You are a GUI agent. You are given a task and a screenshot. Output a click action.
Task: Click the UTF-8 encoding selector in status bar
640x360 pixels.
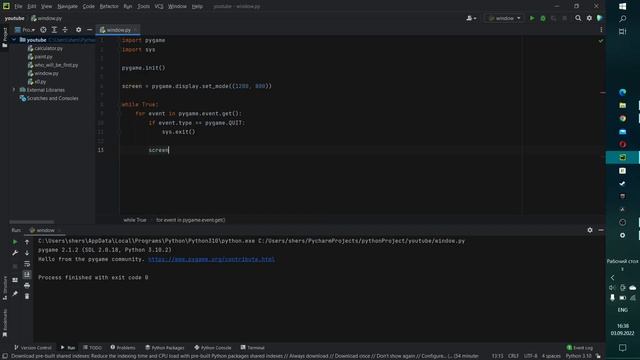[531, 356]
